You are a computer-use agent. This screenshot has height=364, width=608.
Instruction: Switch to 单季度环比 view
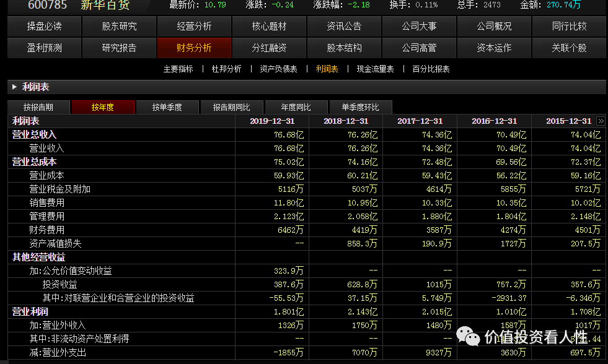360,107
